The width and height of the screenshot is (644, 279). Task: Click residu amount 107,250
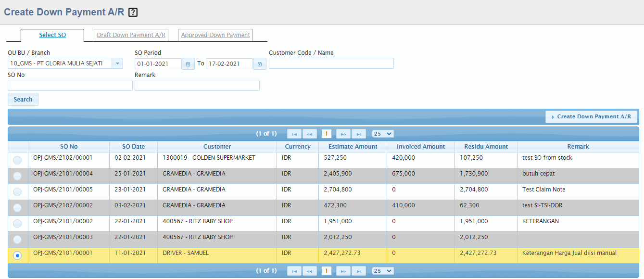[x=471, y=158]
